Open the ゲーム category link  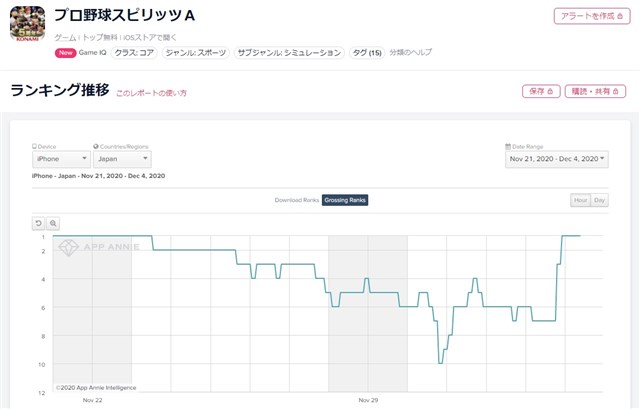tap(65, 38)
